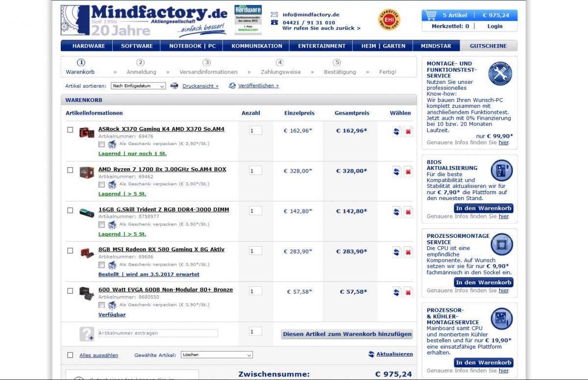
Task: Open 8GB MSI Radeon RX 580 product link
Action: pos(161,250)
